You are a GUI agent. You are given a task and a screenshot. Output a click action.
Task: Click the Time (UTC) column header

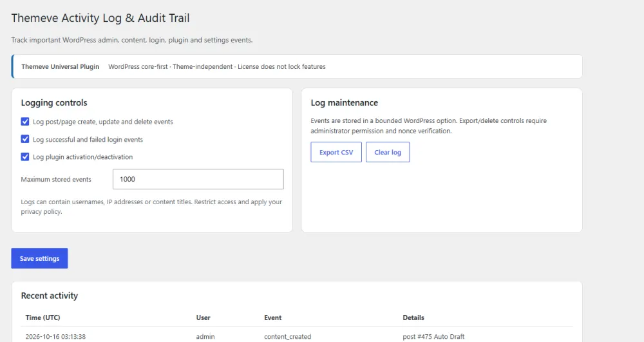coord(43,318)
